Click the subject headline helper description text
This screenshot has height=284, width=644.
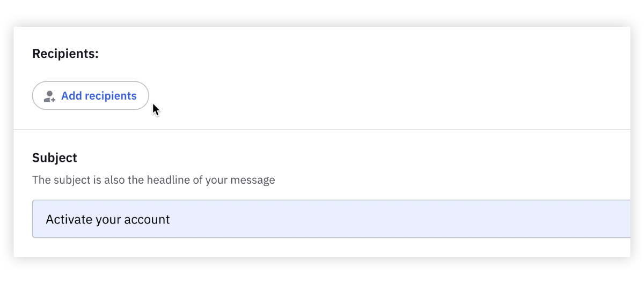coord(153,180)
